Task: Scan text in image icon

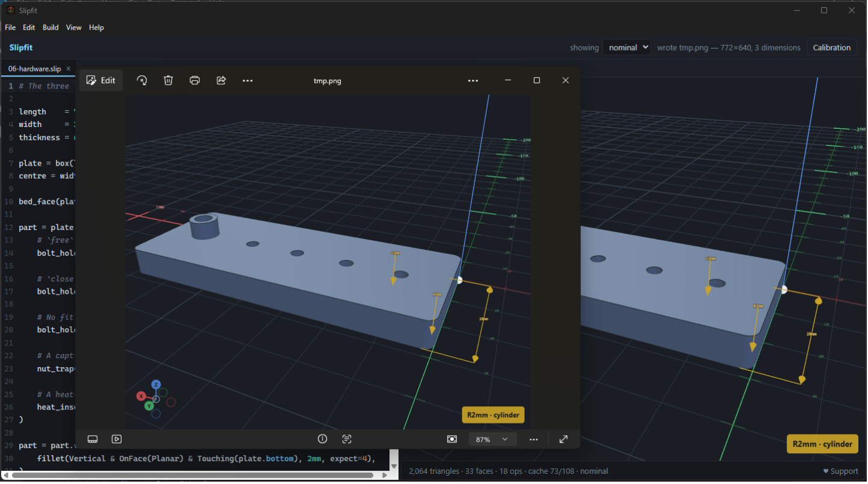Action: [347, 439]
